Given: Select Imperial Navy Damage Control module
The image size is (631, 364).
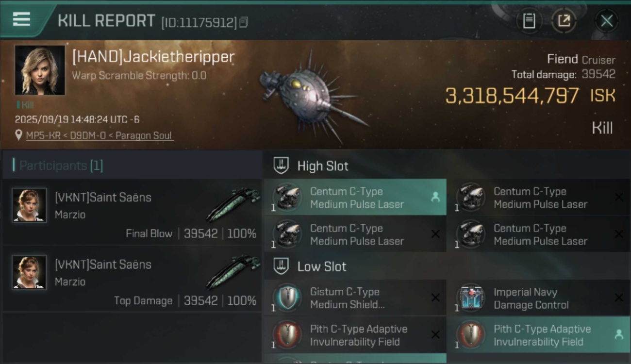Looking at the screenshot, I should click(x=531, y=298).
